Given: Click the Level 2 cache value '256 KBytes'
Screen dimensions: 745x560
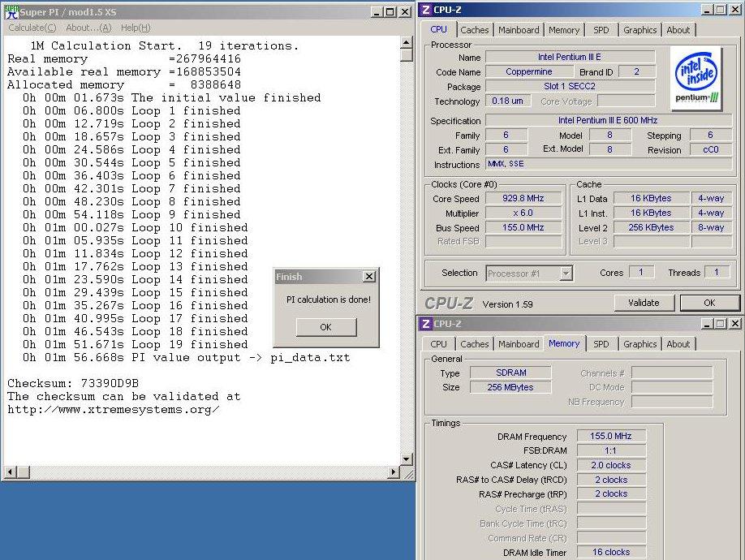Looking at the screenshot, I should 651,227.
